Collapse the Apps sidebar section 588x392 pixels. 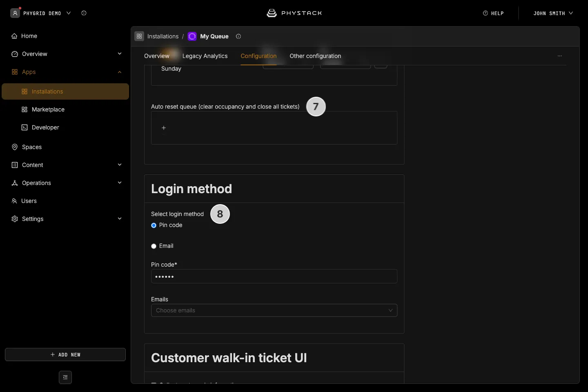pos(120,72)
